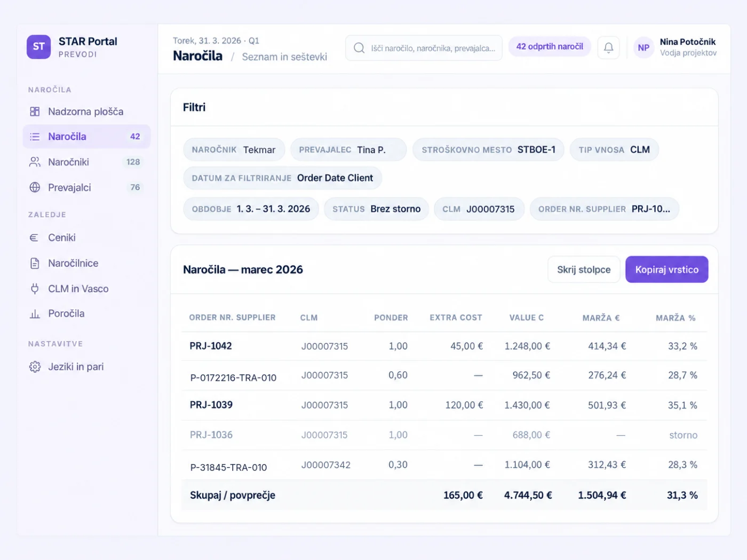Click the notifications bell icon
Screen dimensions: 747x560
608,47
